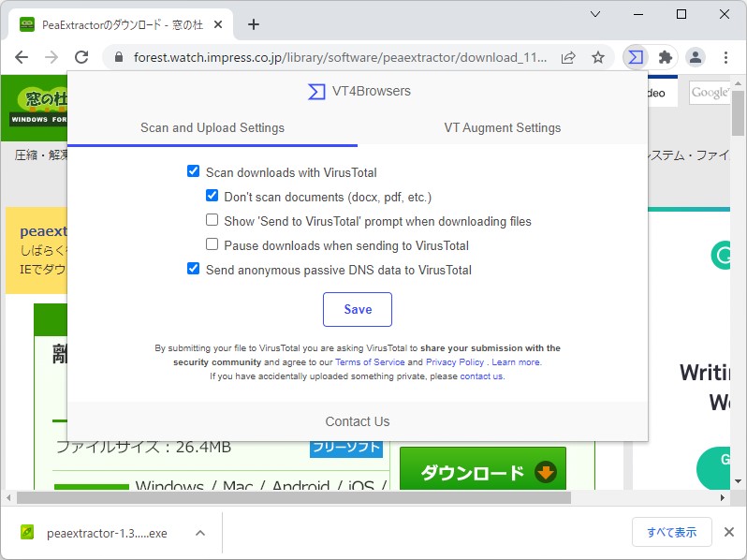Click the peaextractor-1.3.....exe download item
This screenshot has width=747, height=560.
pyautogui.click(x=107, y=533)
